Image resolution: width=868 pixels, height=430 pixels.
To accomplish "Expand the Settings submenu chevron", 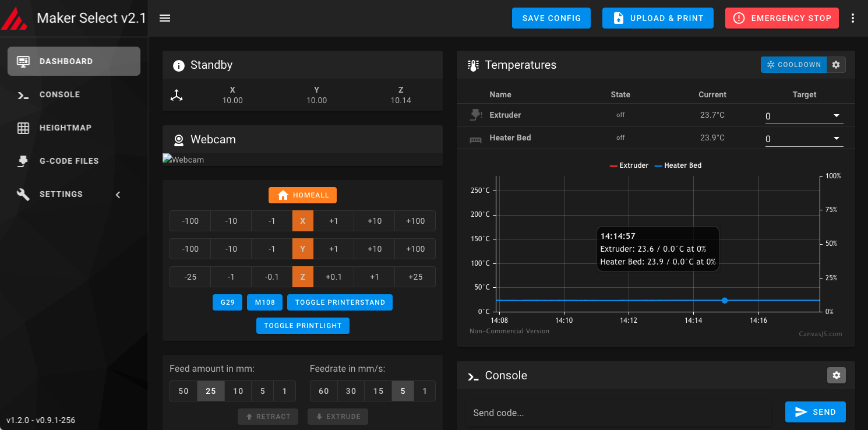I will [118, 195].
